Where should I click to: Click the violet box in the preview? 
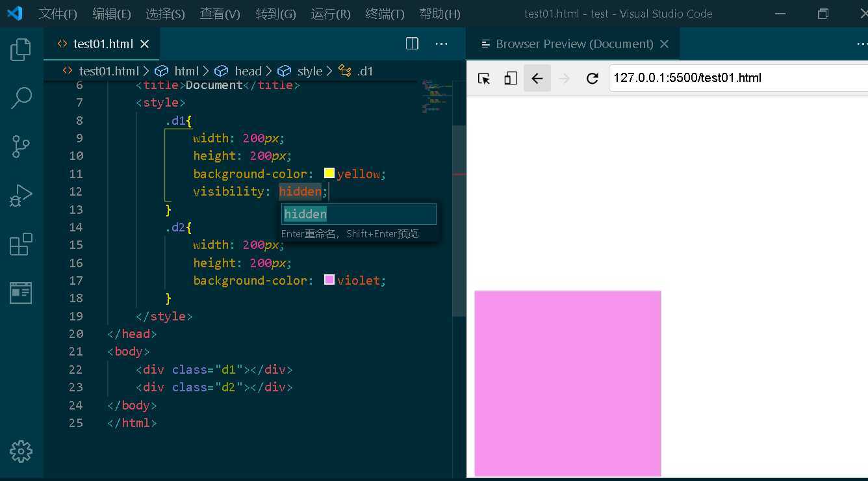(x=568, y=383)
